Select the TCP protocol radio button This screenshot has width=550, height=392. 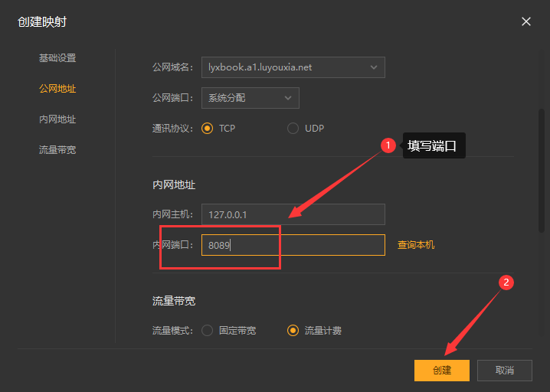(208, 129)
